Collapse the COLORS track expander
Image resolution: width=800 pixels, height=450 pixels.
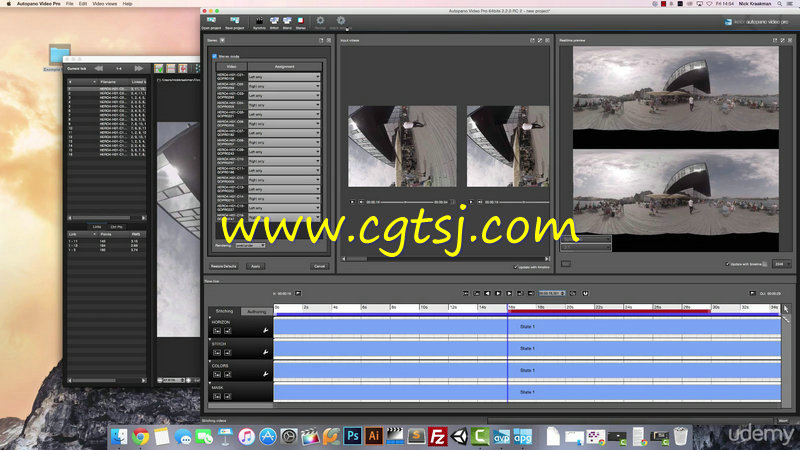tap(210, 361)
